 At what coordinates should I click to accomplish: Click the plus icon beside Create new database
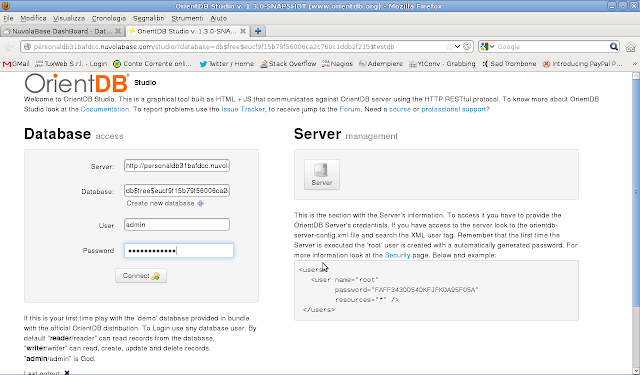coord(200,204)
